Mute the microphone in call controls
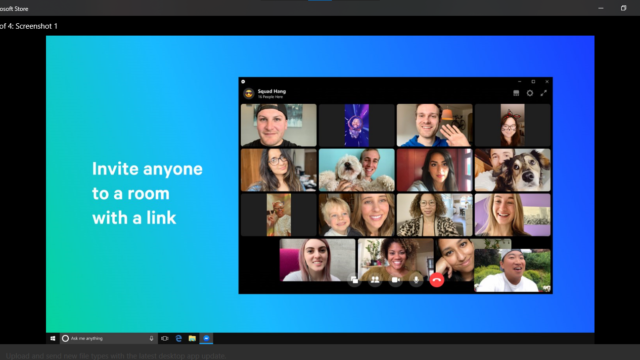The height and width of the screenshot is (360, 640). (416, 280)
